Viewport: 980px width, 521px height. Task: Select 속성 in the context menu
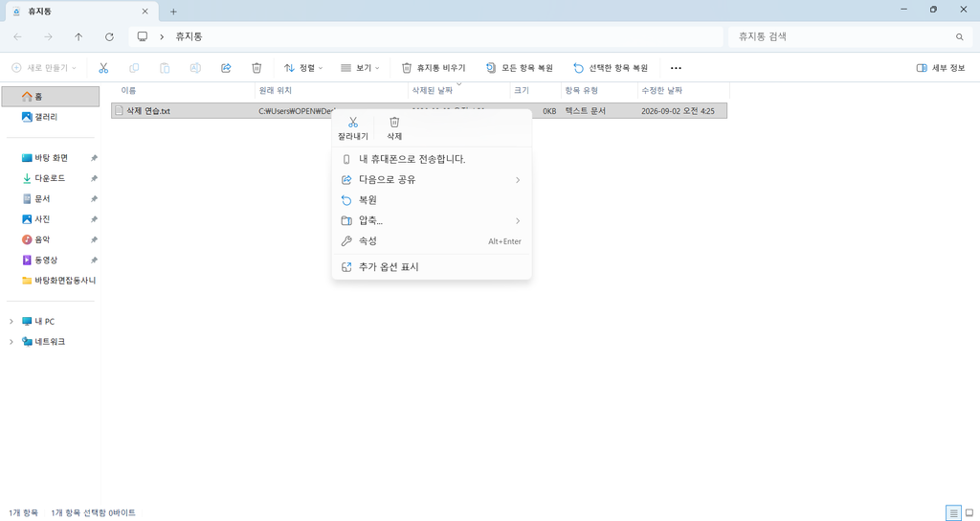[432, 240]
